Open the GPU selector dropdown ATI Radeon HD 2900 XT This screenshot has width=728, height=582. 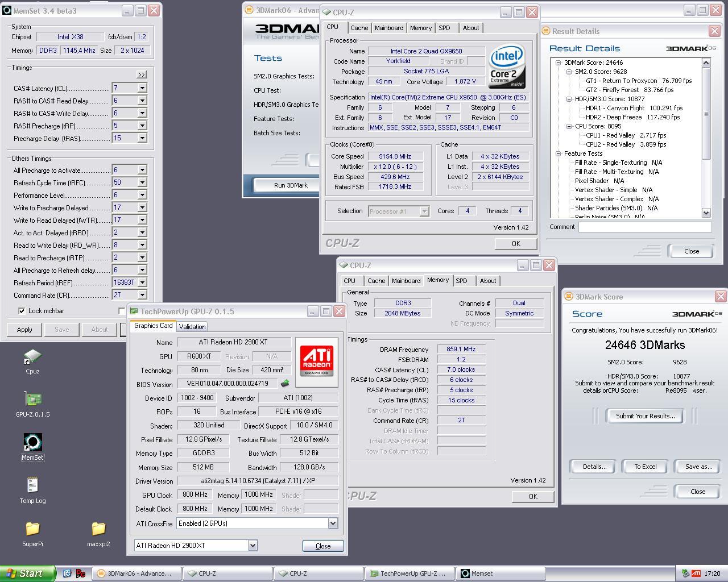pos(253,546)
